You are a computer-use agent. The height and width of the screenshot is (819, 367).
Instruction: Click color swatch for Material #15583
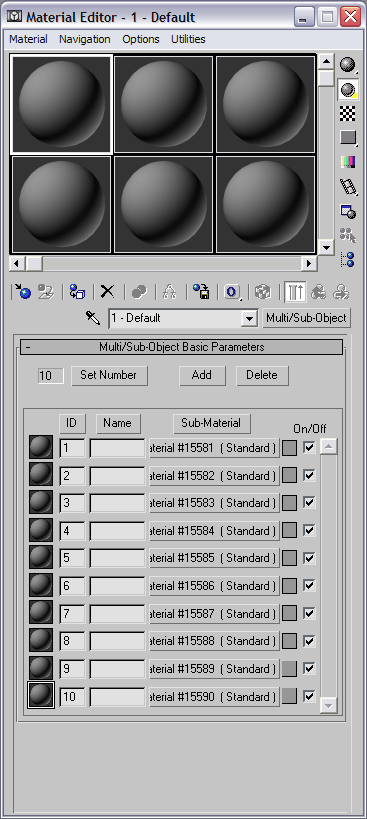[x=289, y=503]
